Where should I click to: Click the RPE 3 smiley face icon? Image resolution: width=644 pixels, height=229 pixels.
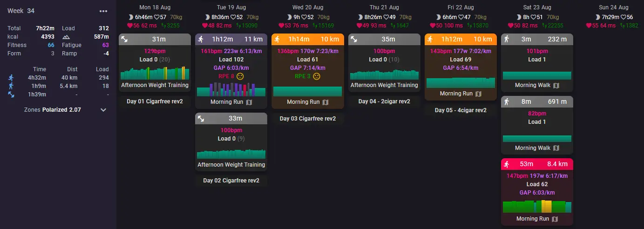(x=317, y=76)
